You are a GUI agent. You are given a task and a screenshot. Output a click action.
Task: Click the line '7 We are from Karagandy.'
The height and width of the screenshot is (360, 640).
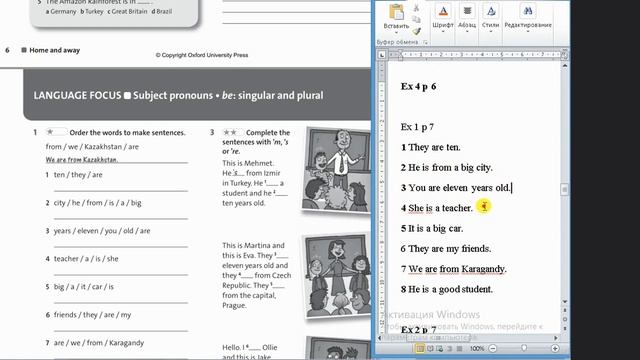click(x=453, y=269)
